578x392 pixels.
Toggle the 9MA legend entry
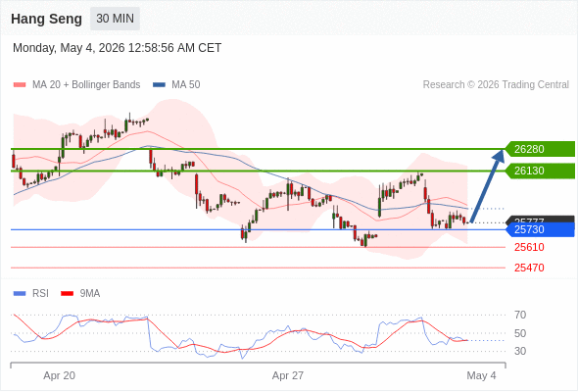[80, 294]
